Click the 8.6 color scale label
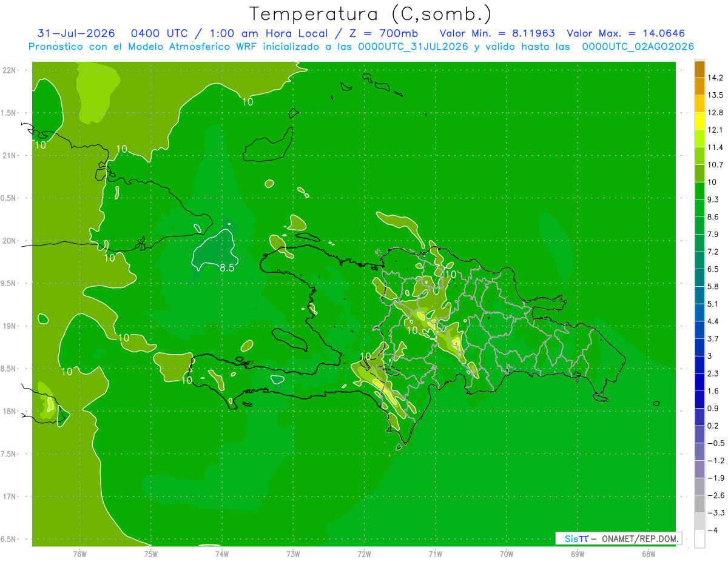Image resolution: width=728 pixels, height=562 pixels. click(x=713, y=217)
